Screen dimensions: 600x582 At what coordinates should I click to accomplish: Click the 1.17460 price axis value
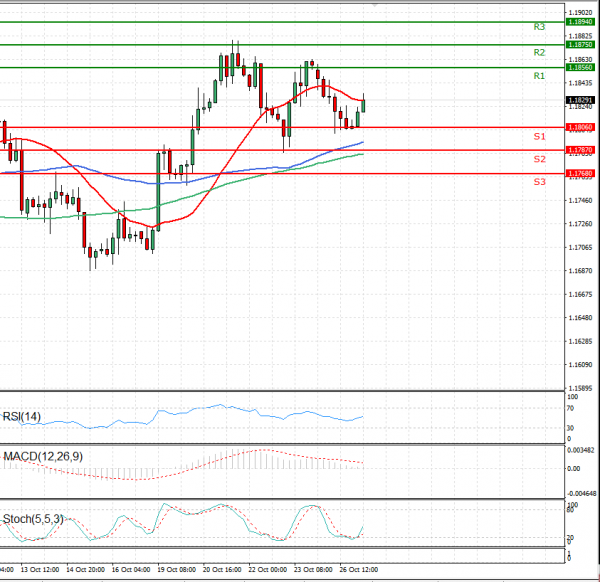tap(580, 200)
